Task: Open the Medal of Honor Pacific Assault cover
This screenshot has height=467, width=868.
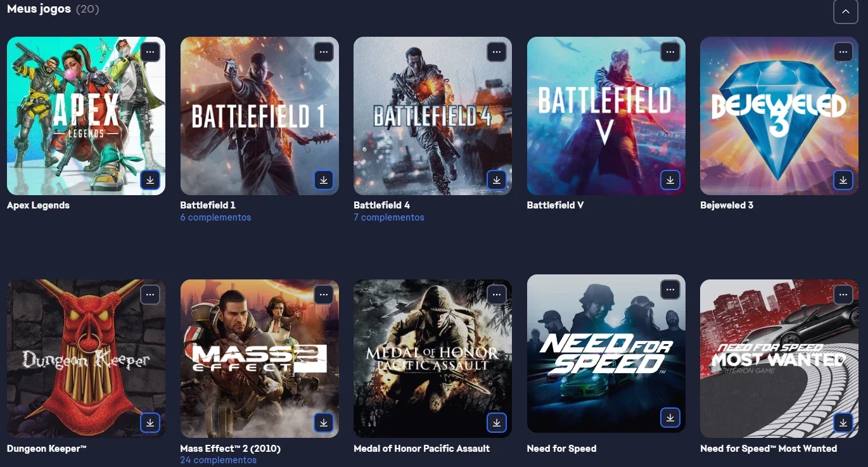Action: (433, 359)
